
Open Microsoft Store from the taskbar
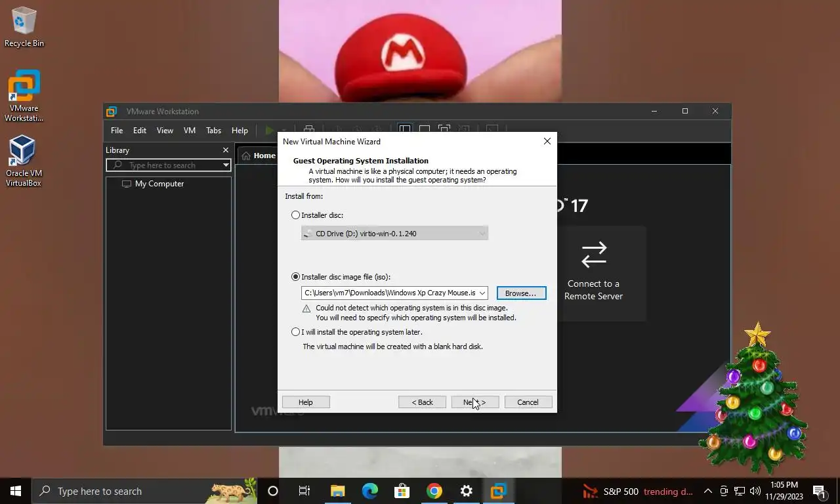[x=402, y=491]
